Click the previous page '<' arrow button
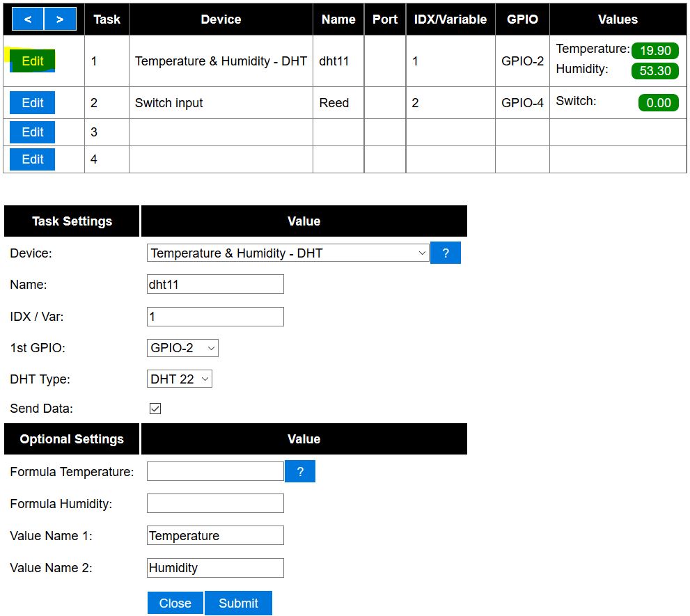 pyautogui.click(x=27, y=19)
